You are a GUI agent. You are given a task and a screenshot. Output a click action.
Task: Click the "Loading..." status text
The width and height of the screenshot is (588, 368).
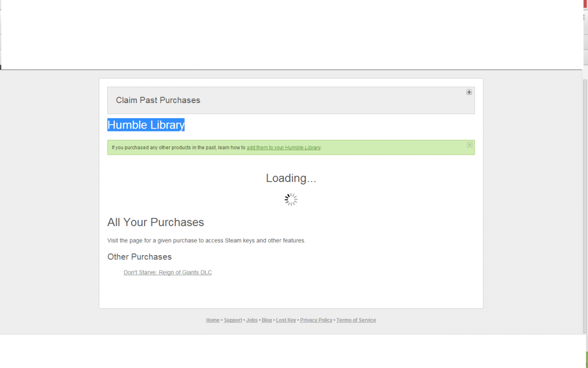click(291, 178)
